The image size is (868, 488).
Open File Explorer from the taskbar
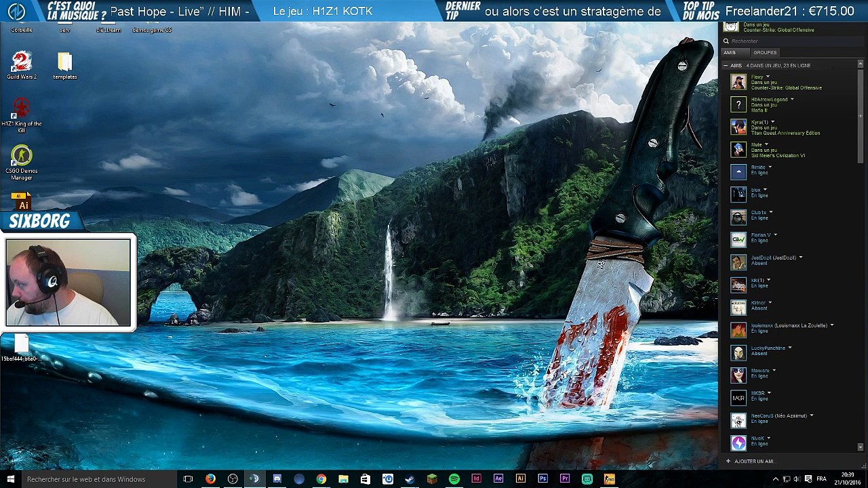point(343,479)
